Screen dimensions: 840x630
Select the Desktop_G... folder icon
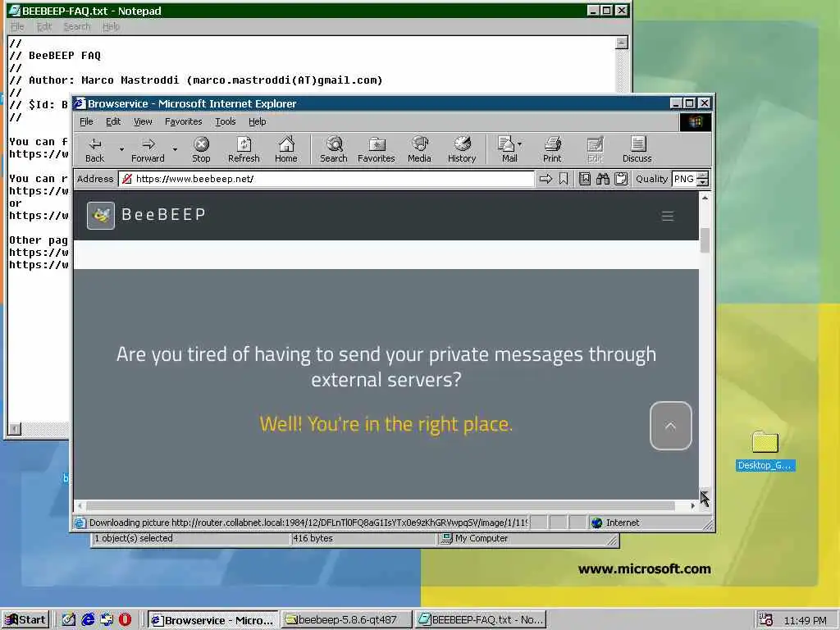(765, 451)
